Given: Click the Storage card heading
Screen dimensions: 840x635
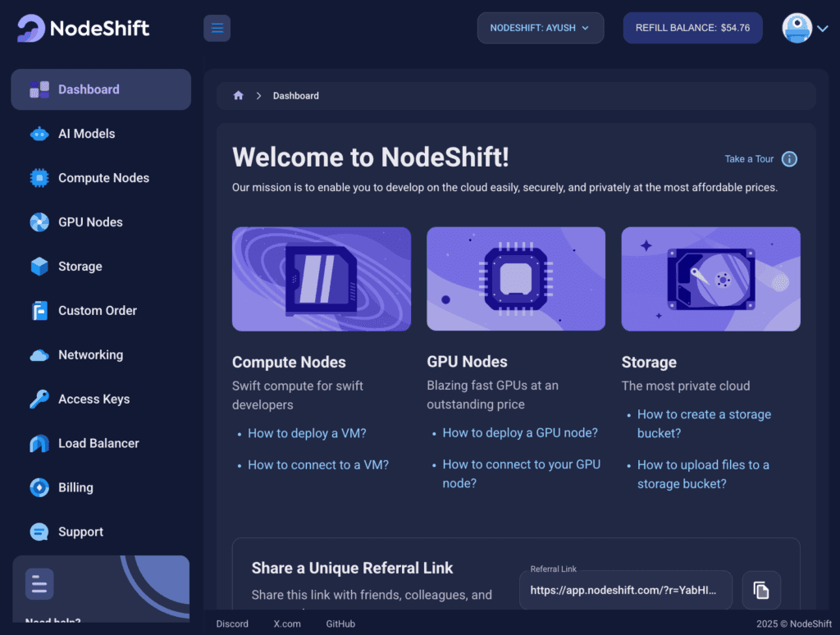Looking at the screenshot, I should (x=649, y=363).
